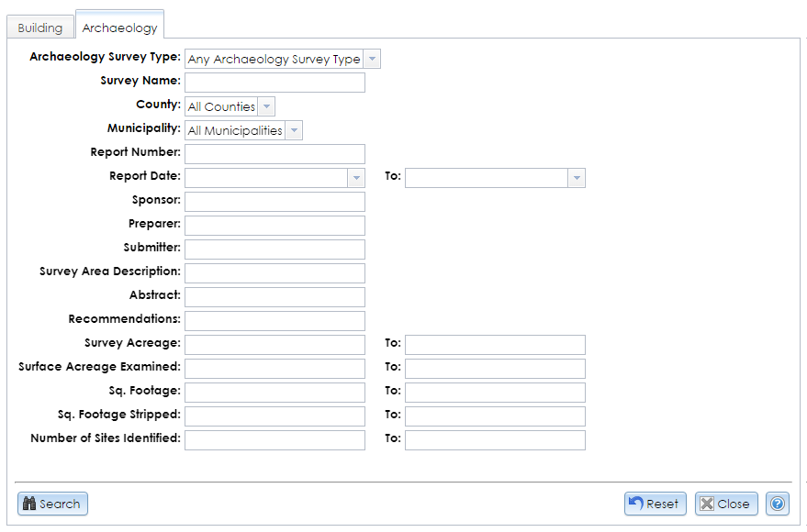Image resolution: width=807 pixels, height=532 pixels.
Task: Open the Report Date To date picker
Action: click(576, 176)
